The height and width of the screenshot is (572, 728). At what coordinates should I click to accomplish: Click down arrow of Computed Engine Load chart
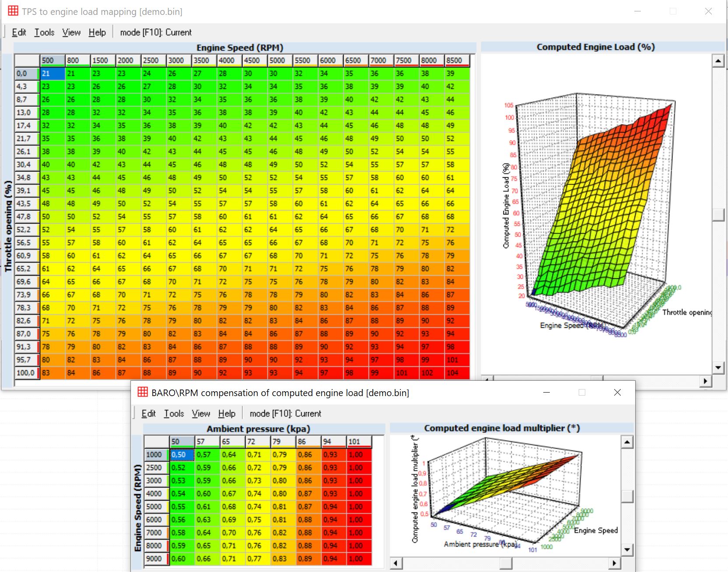[718, 368]
